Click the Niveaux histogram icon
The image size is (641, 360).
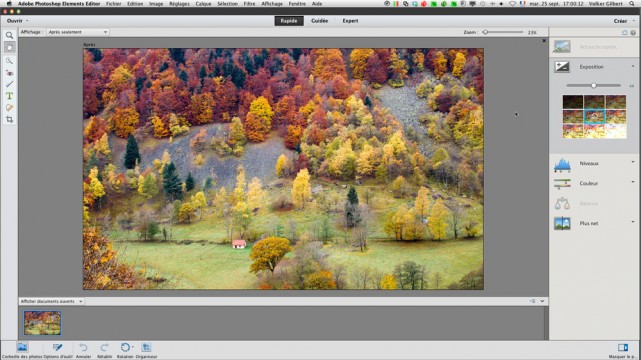click(x=562, y=164)
